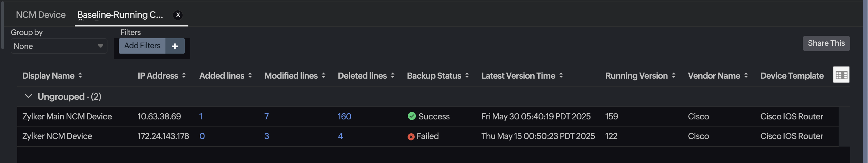Sort by Latest Version Time arrows
Viewport: 868px width, 163px height.
pyautogui.click(x=561, y=75)
